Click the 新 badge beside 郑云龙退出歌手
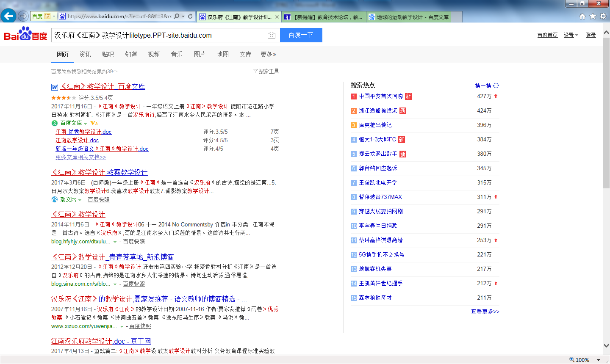The image size is (610, 364). (x=403, y=154)
